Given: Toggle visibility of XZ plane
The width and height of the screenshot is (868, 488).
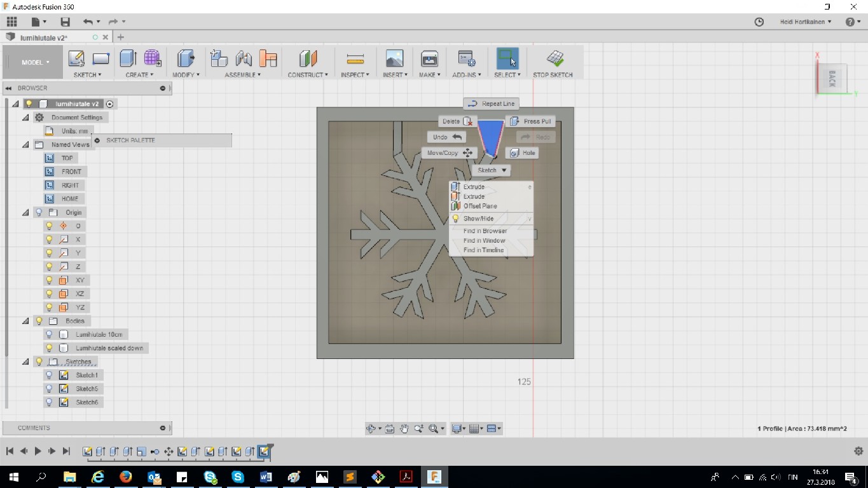Looking at the screenshot, I should 49,294.
